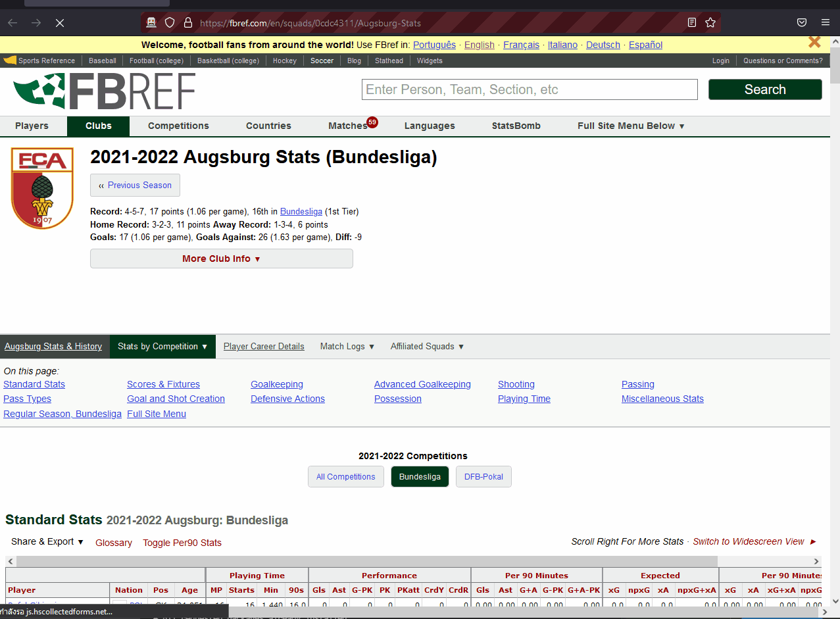Expand More Club Info

pos(222,259)
